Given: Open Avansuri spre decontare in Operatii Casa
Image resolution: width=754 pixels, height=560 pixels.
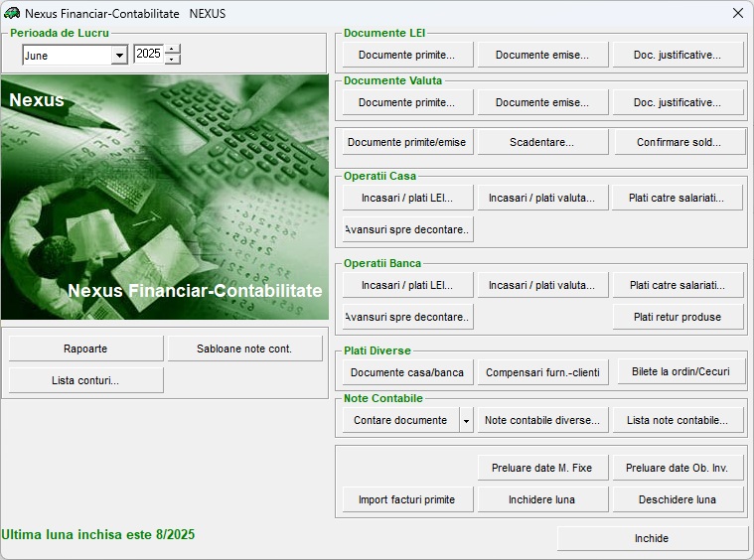Looking at the screenshot, I should pos(407,229).
